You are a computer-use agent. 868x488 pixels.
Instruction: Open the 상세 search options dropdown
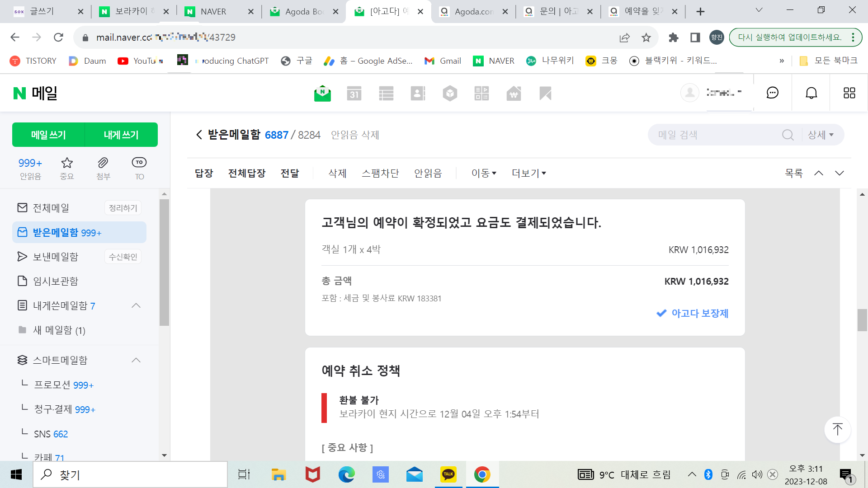[821, 135]
